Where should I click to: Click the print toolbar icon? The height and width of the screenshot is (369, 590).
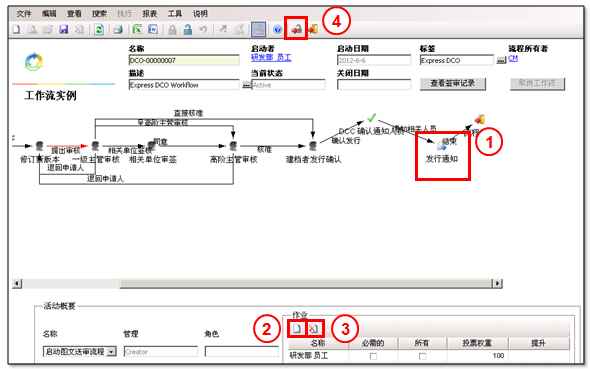(x=118, y=29)
